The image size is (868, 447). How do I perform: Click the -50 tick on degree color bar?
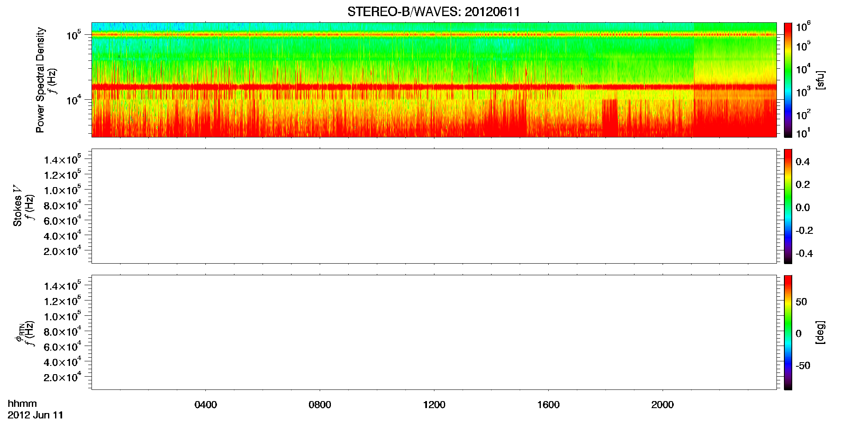803,366
